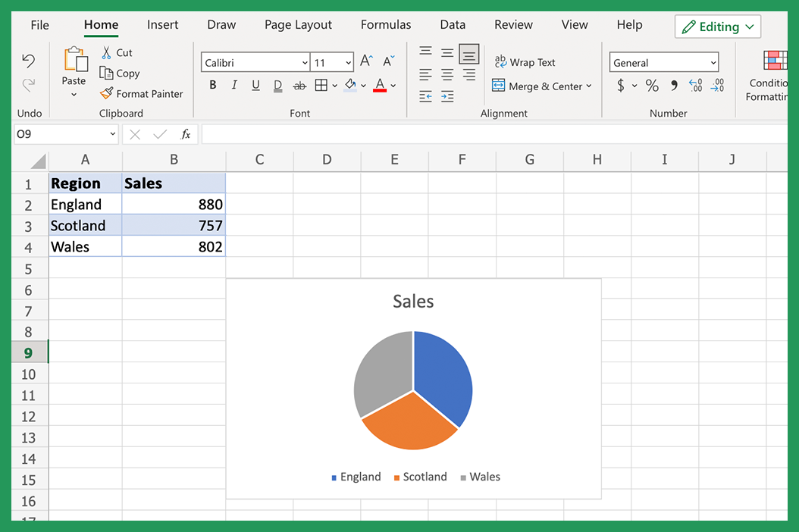Switch to the Formulas ribbon tab
The height and width of the screenshot is (532, 799).
385,25
